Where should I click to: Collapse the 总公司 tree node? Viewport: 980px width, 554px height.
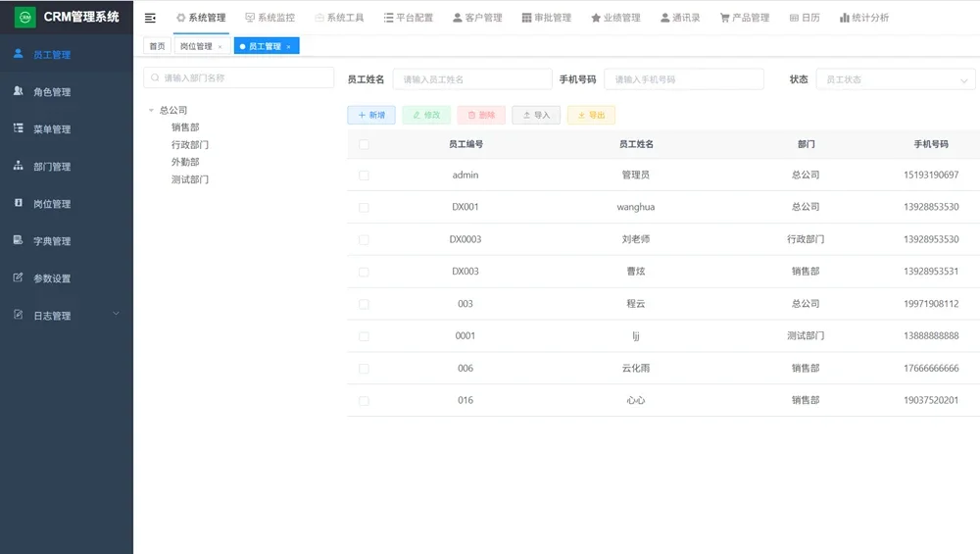point(150,111)
